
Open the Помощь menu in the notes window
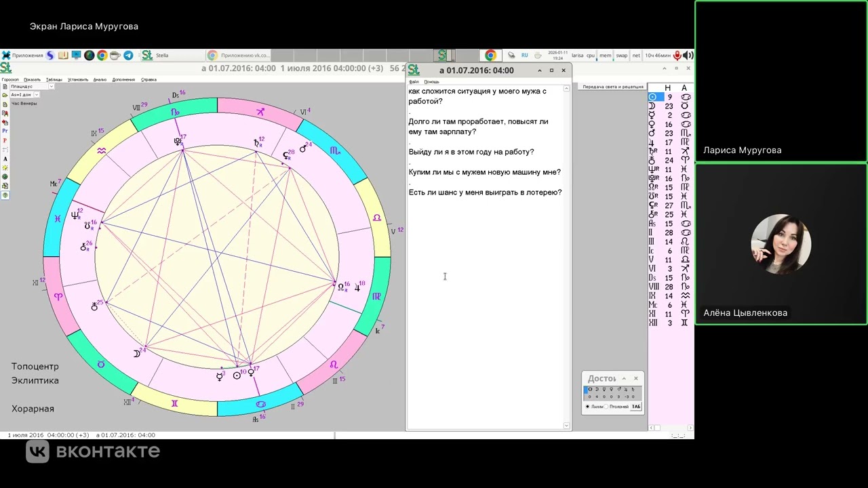click(431, 82)
